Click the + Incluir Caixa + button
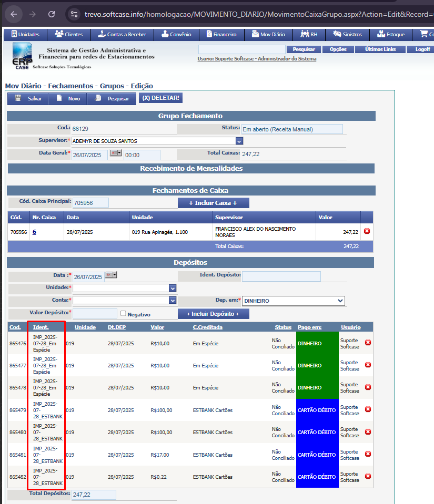The height and width of the screenshot is (504, 434). (213, 203)
